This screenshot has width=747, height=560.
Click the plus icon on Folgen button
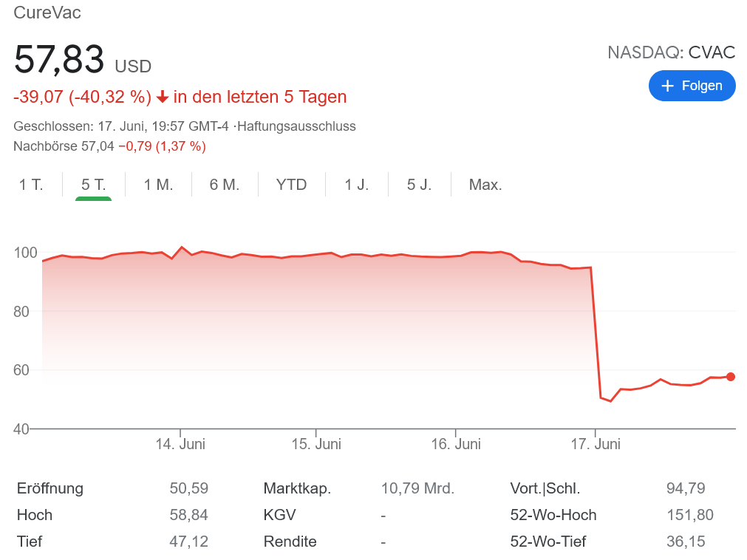pyautogui.click(x=668, y=86)
